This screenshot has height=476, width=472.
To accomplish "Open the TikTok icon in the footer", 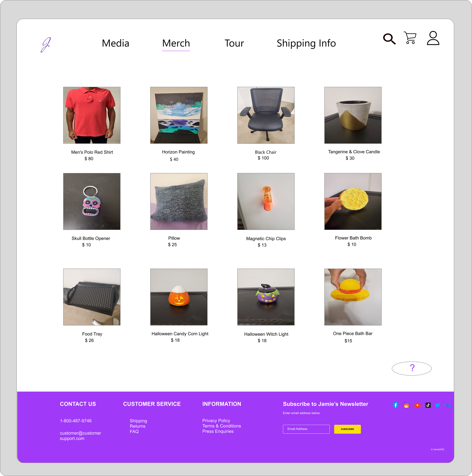I will pyautogui.click(x=428, y=405).
